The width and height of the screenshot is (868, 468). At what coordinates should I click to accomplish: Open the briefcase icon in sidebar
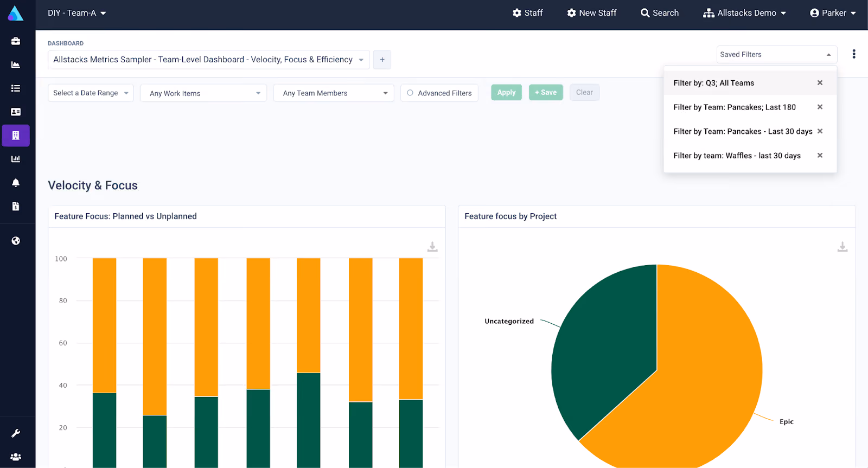point(16,41)
